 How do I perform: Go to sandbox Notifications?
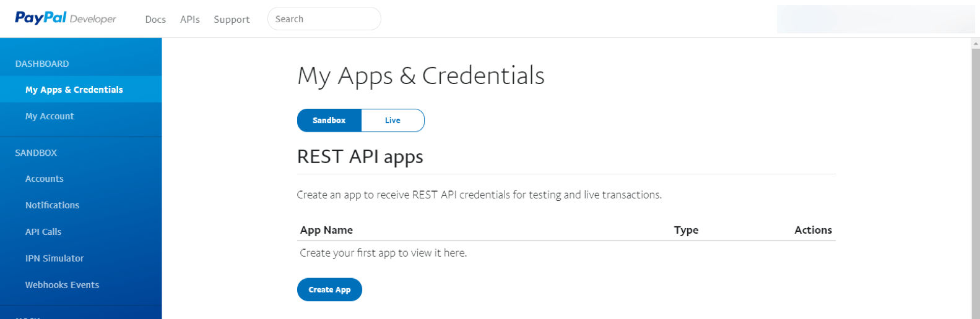coord(53,205)
